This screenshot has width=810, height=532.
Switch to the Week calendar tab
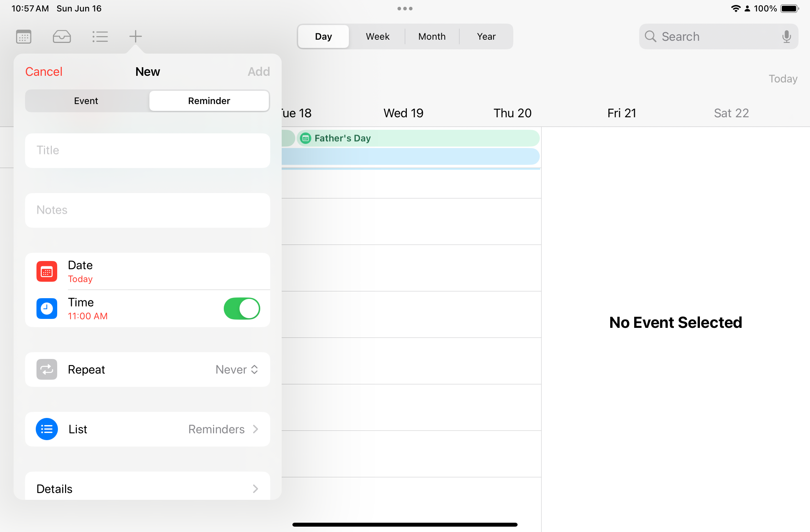coord(377,36)
